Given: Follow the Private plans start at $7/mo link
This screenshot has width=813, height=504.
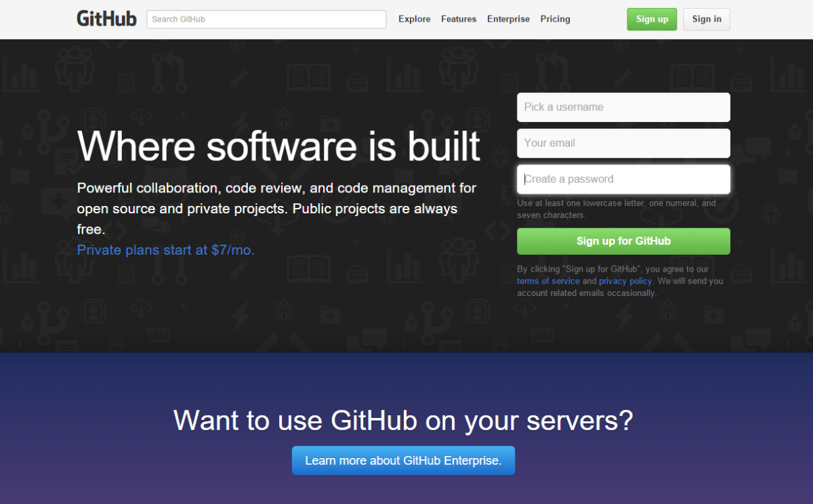Looking at the screenshot, I should tap(166, 250).
